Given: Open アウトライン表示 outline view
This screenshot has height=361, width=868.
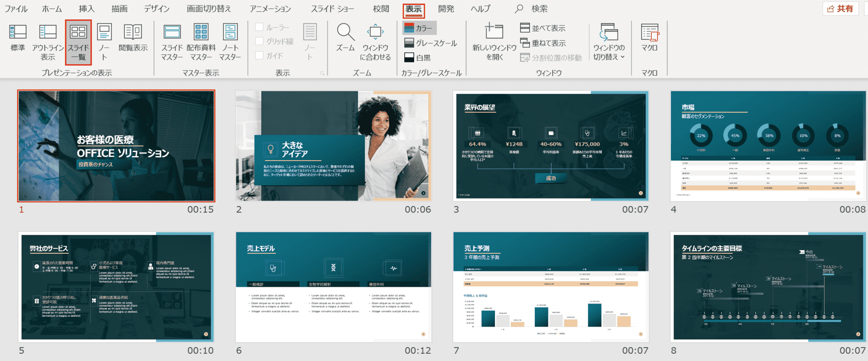Looking at the screenshot, I should point(47,43).
